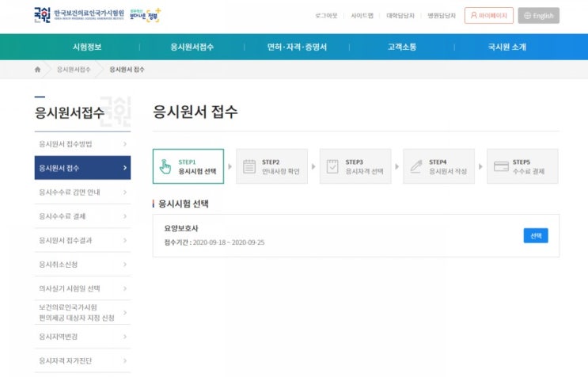588x377 pixels.
Task: Click the 국시원 logo at top left
Action: click(x=79, y=14)
